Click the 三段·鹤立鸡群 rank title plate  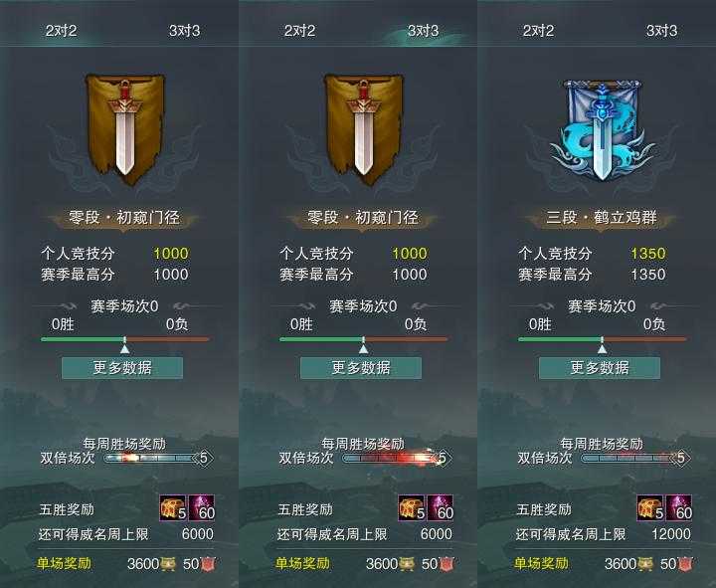pyautogui.click(x=602, y=218)
